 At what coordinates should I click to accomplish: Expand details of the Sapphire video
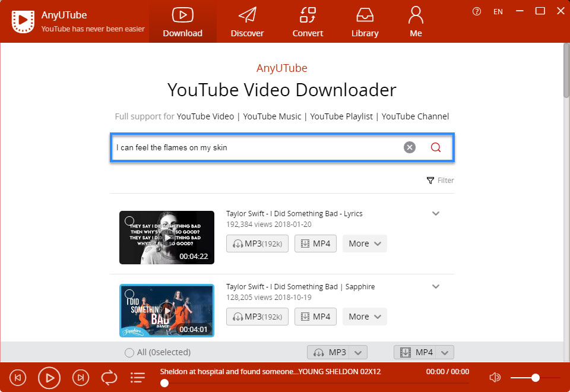435,286
